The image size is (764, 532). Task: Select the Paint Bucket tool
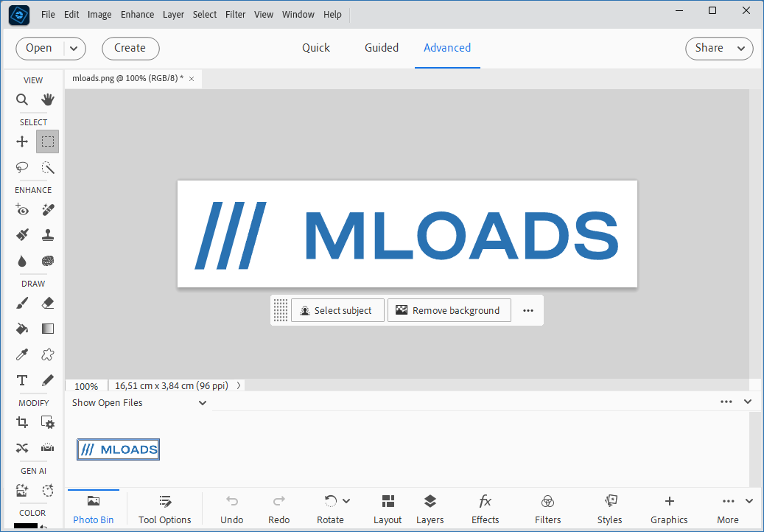pyautogui.click(x=22, y=329)
